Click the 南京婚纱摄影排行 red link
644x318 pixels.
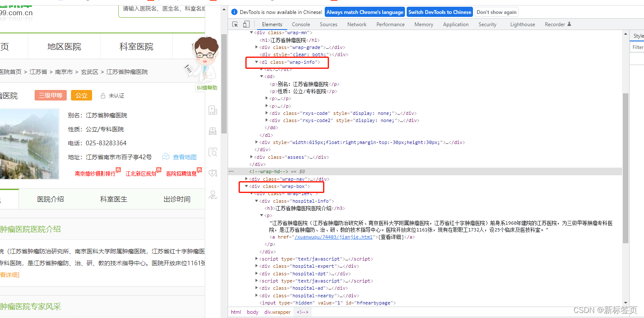point(95,174)
